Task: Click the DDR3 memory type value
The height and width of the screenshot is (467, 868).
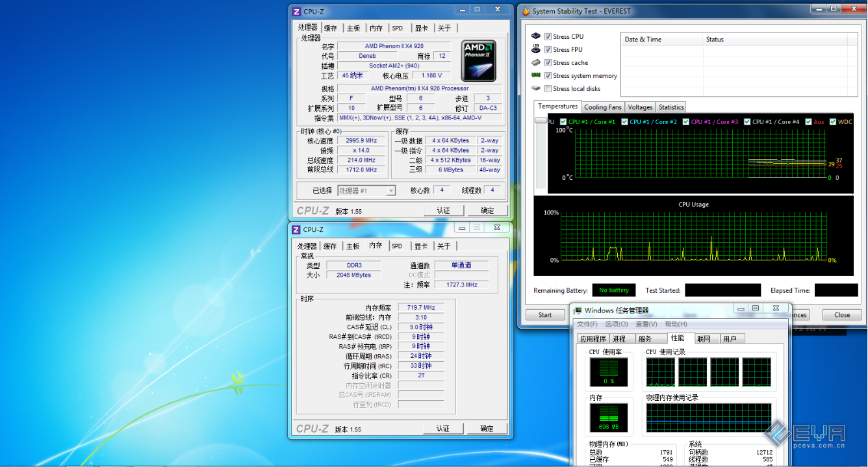Action: coord(354,265)
